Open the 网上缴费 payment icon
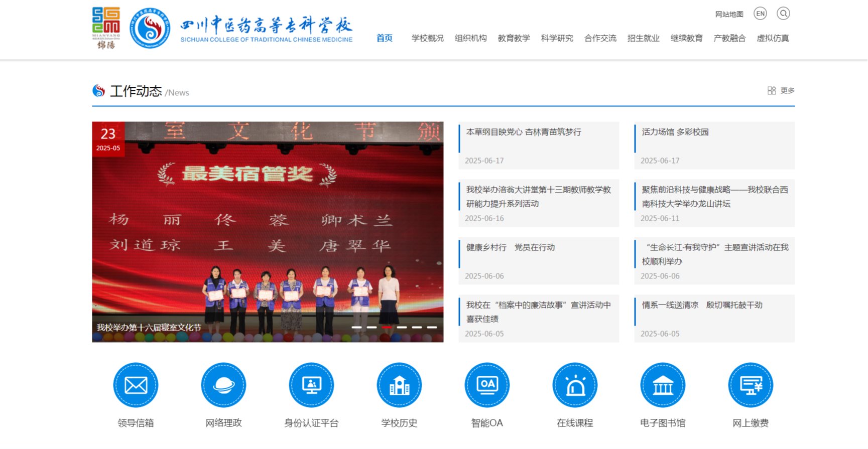868x449 pixels. click(751, 385)
